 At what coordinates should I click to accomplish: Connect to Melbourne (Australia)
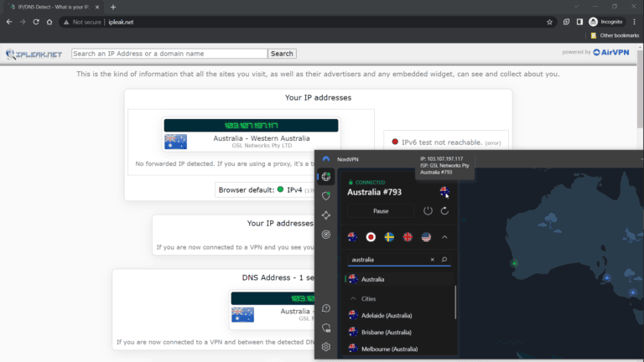point(399,349)
